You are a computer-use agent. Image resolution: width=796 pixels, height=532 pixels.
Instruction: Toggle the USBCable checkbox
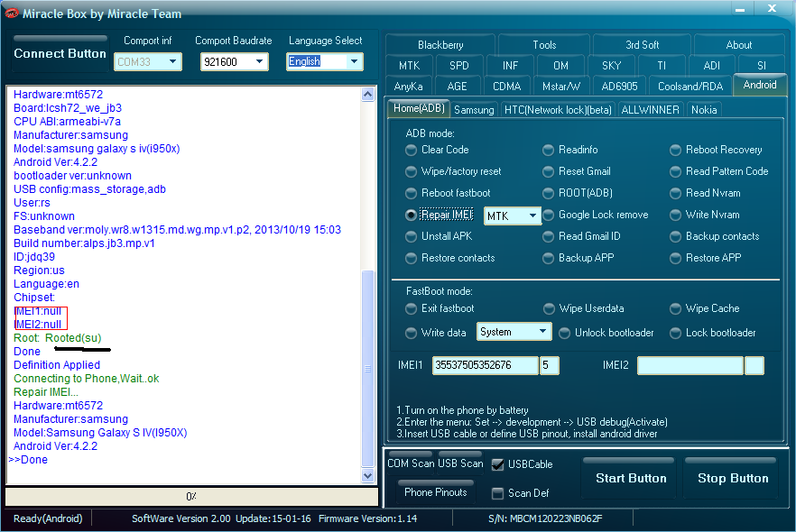pyautogui.click(x=498, y=464)
